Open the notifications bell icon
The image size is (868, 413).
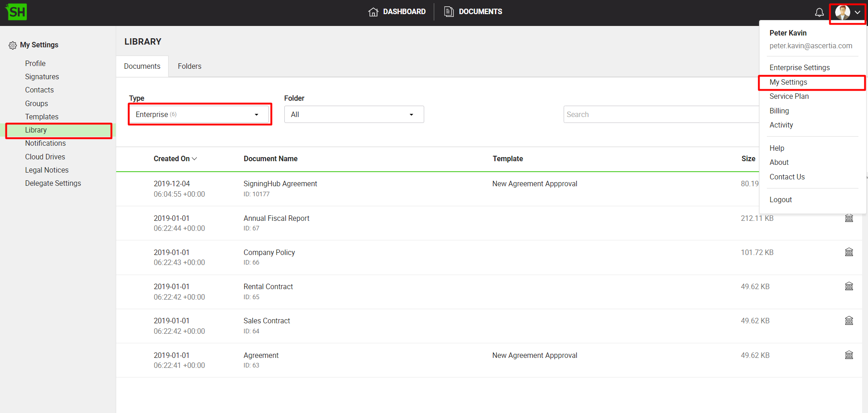point(819,12)
